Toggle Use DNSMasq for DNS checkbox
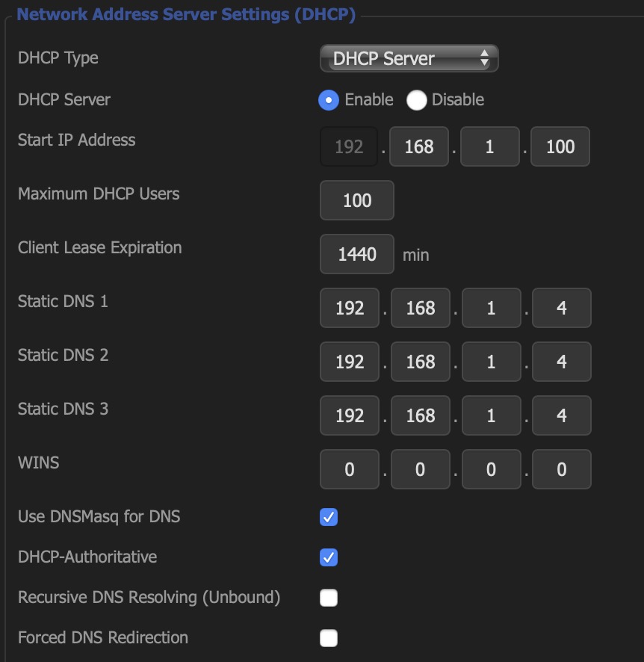The image size is (644, 662). (329, 517)
